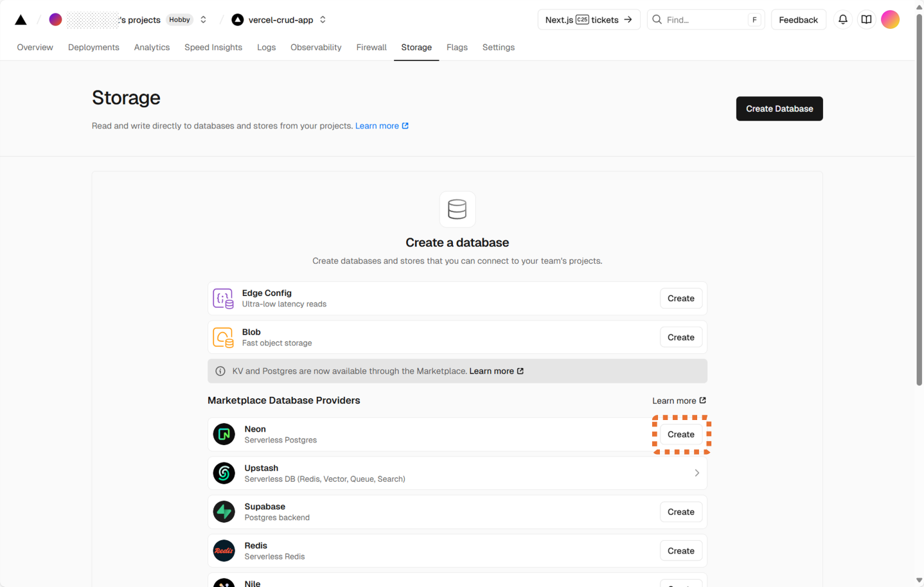Open the documentation book icon
This screenshot has height=587, width=924.
(x=866, y=20)
